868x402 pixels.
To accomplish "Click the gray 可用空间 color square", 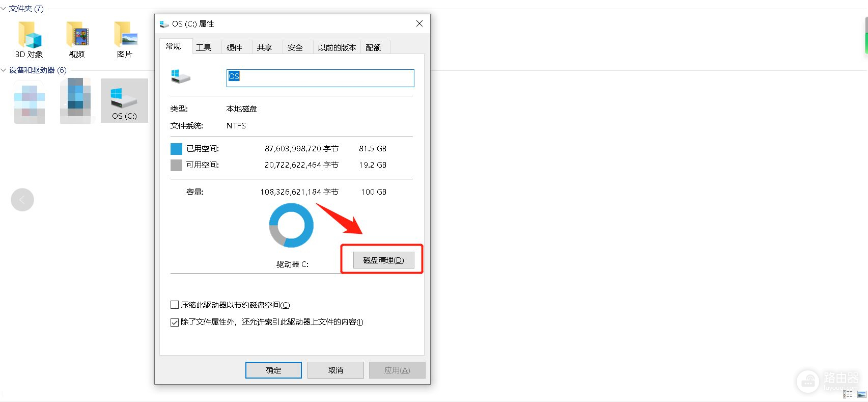I will point(176,165).
